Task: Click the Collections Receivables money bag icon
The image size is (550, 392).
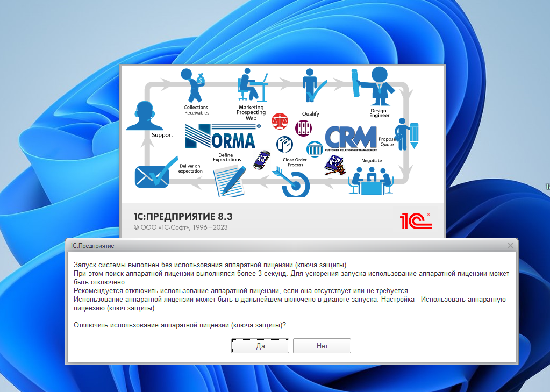Action: [x=192, y=85]
